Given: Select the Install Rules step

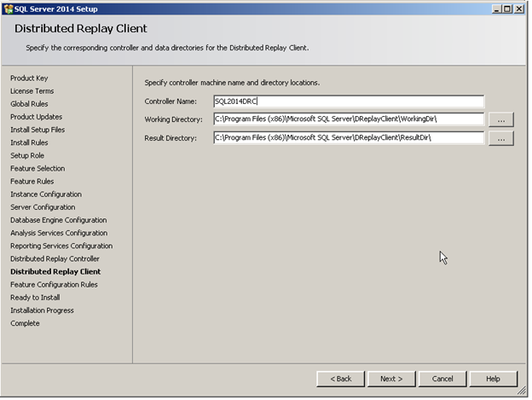Looking at the screenshot, I should point(29,142).
